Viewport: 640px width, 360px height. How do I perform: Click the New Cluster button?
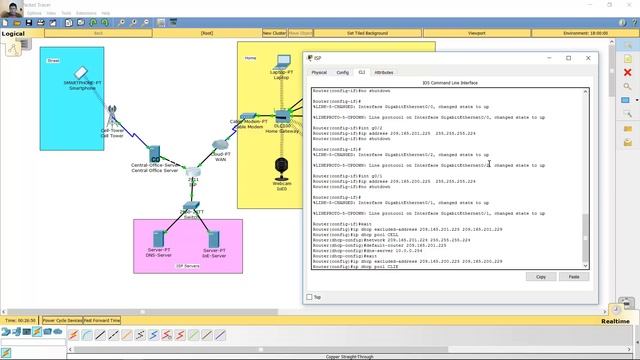pyautogui.click(x=274, y=33)
